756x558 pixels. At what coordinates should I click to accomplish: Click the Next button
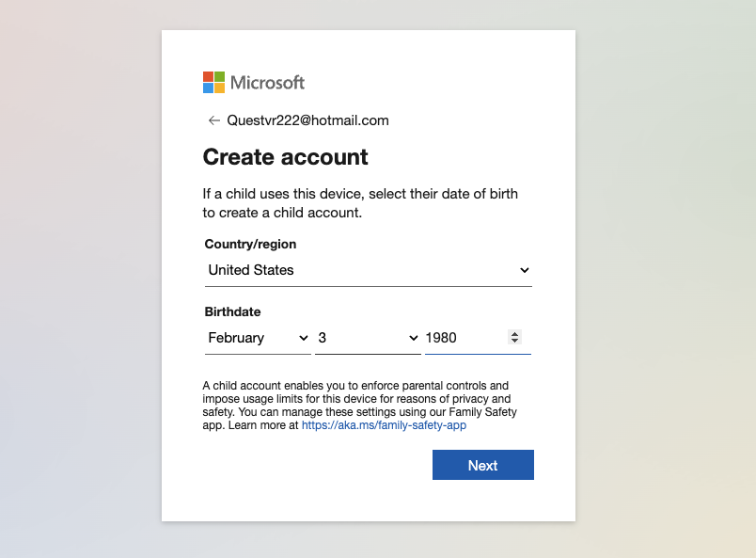coord(483,465)
